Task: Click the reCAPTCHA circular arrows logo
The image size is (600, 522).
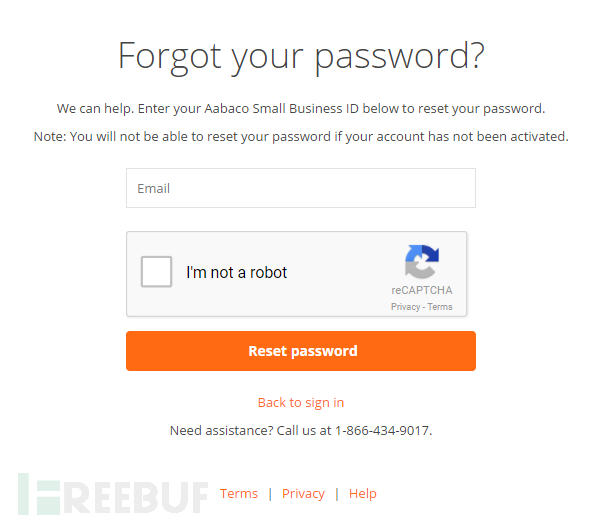Action: point(422,262)
